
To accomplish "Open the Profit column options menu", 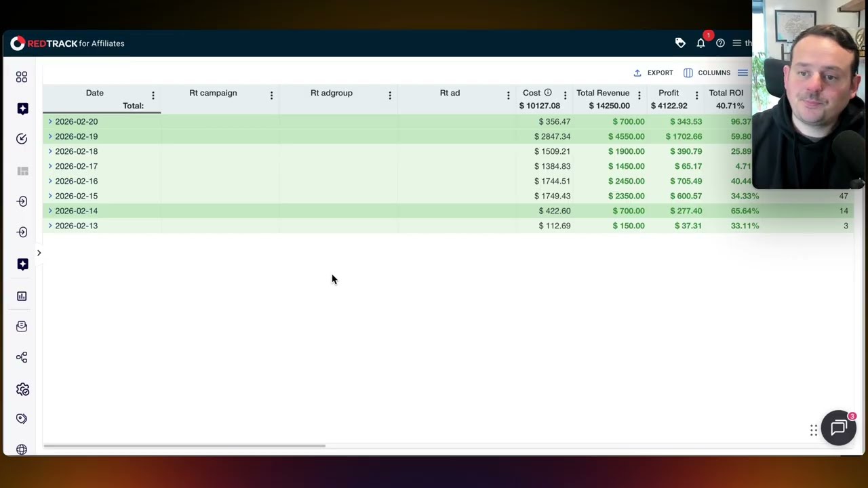I will click(696, 96).
